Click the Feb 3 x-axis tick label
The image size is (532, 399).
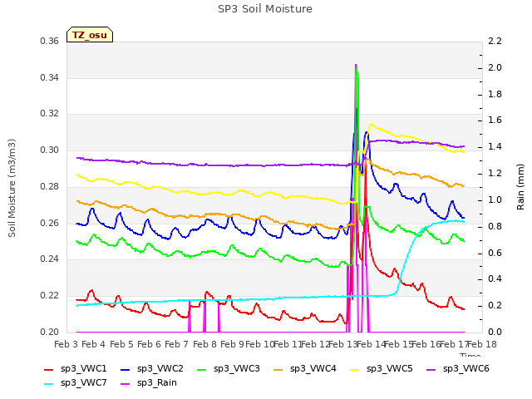[66, 344]
